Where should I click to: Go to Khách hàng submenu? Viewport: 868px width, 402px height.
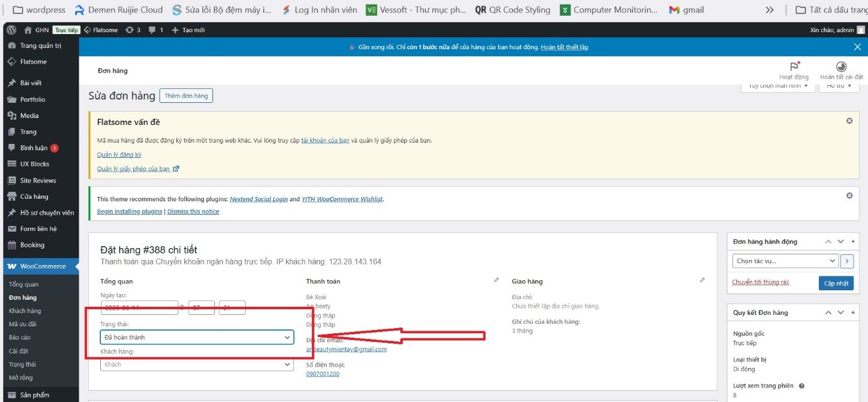click(25, 310)
